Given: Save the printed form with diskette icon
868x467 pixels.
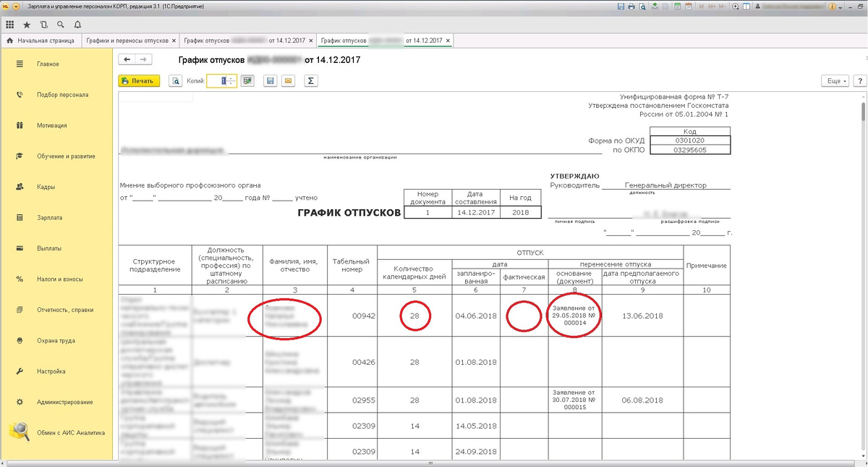Looking at the screenshot, I should (x=271, y=81).
